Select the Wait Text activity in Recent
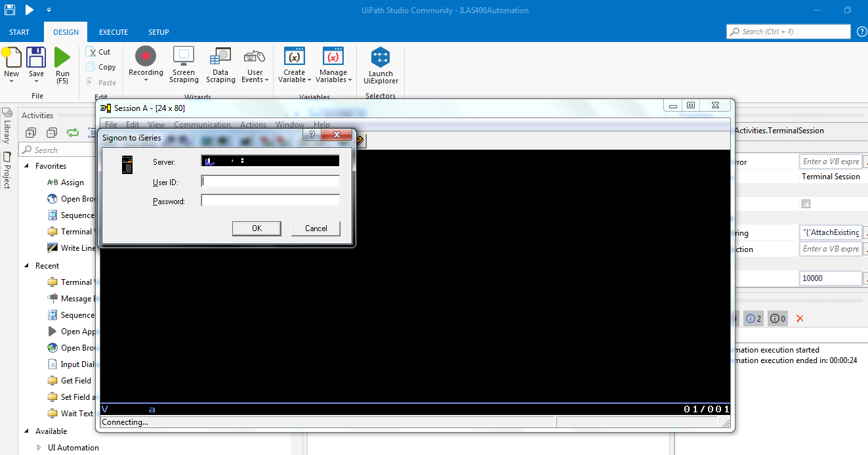868x455 pixels. (x=70, y=414)
